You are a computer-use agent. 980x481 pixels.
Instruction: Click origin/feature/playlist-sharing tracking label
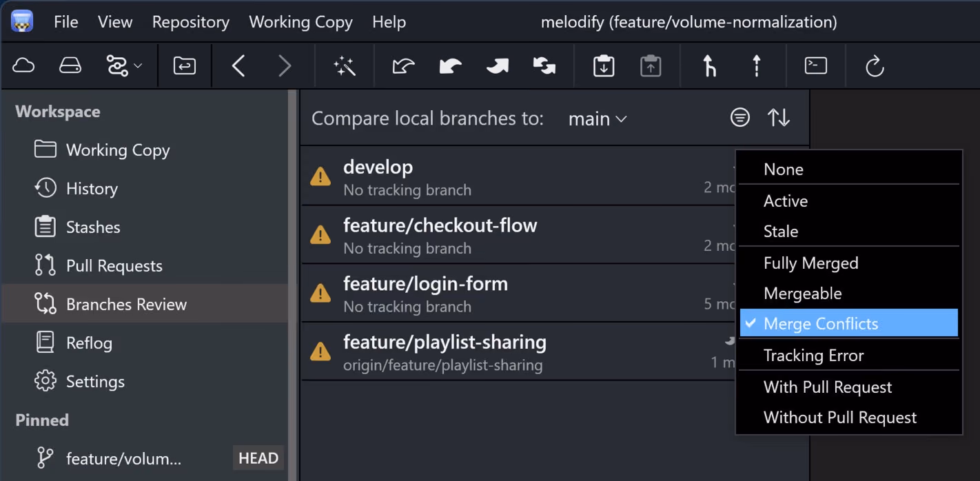[443, 365]
